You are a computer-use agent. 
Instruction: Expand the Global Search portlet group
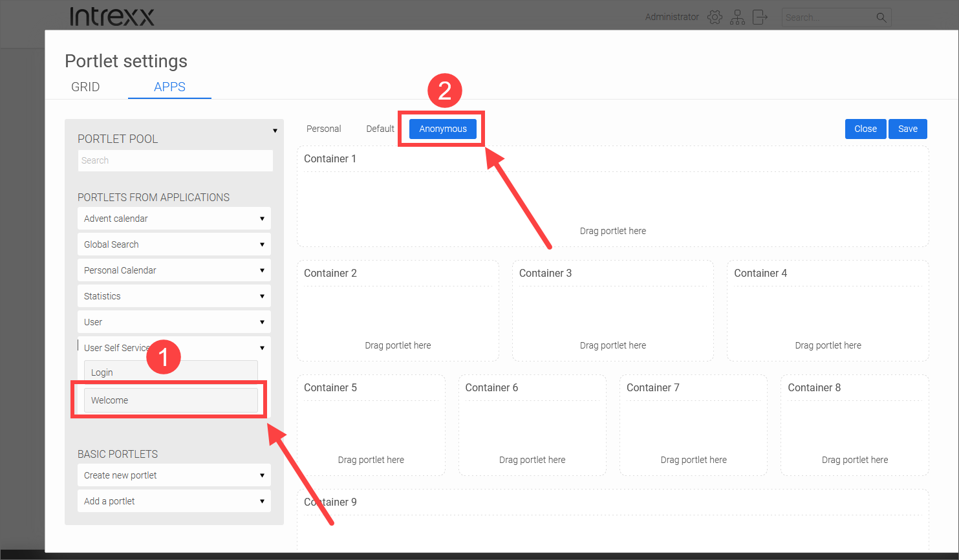[262, 244]
